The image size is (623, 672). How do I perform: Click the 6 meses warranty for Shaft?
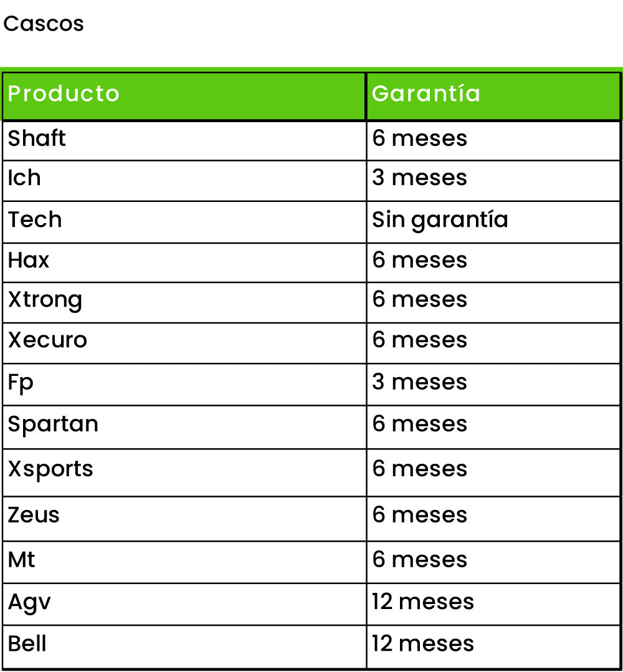[493, 141]
